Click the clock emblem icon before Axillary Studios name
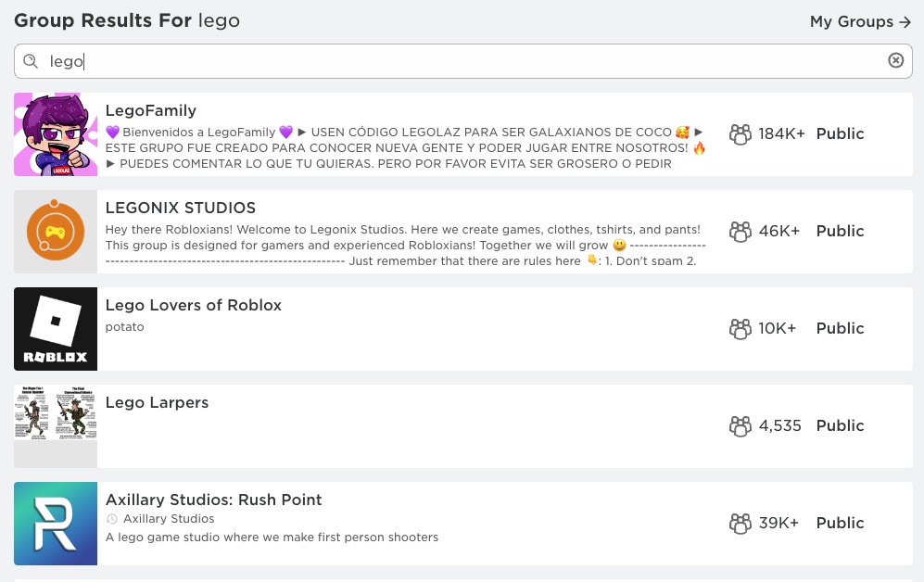The width and height of the screenshot is (924, 582). point(112,519)
